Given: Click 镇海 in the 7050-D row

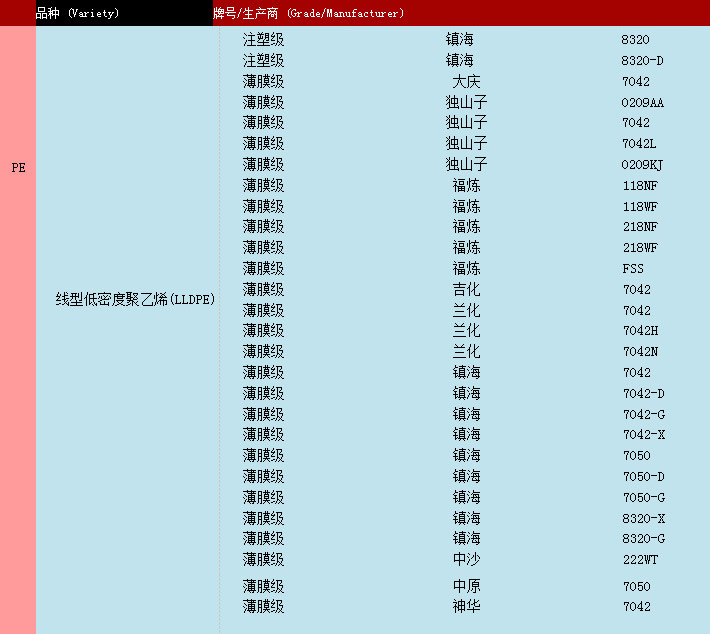Looking at the screenshot, I should pos(466,477).
